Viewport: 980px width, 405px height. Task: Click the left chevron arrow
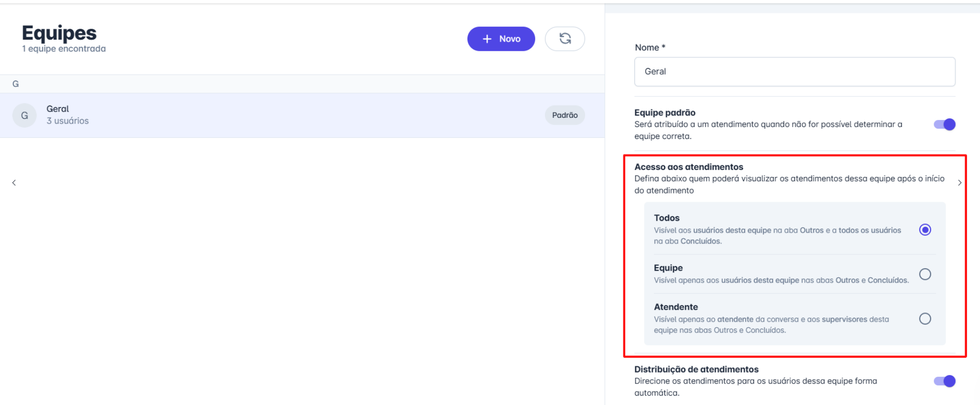[x=14, y=183]
